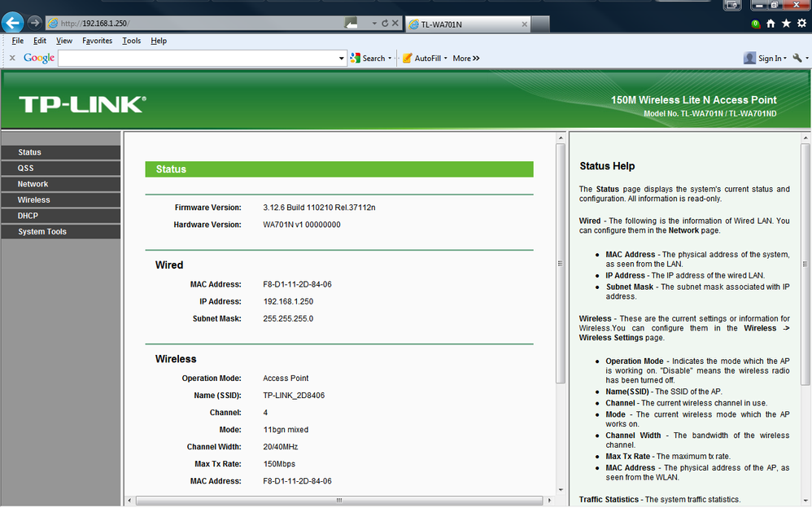Open the Network sidebar item
Image resolution: width=812 pixels, height=508 pixels.
click(60, 184)
